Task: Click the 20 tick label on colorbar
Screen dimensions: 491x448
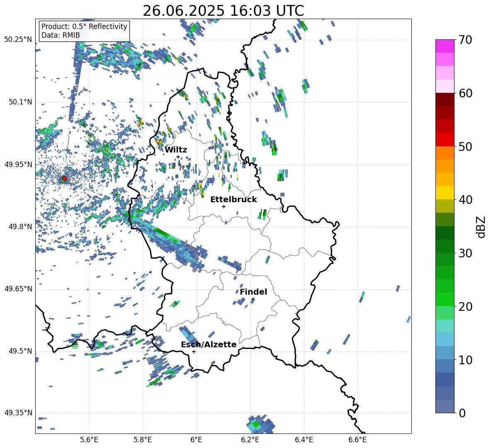Action: pos(465,307)
